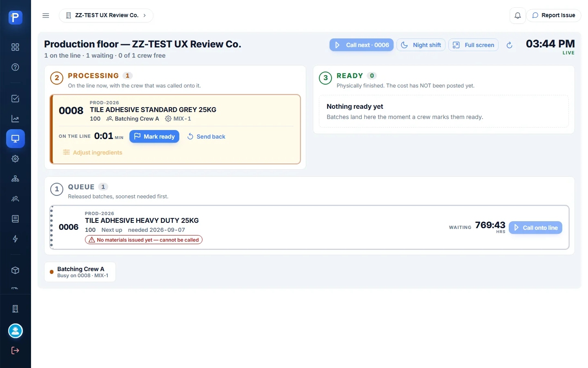
Task: Open the hierarchy org-chart icon in sidebar
Action: point(16,179)
